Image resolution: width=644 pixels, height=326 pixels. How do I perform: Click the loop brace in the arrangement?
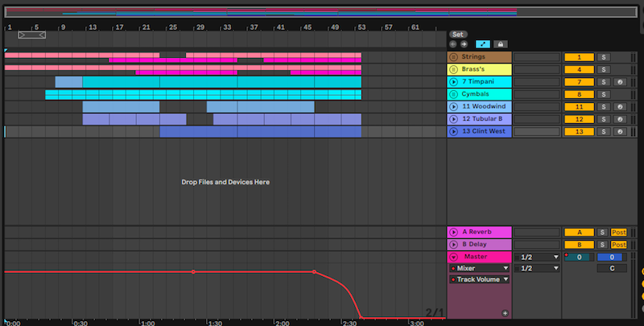(32, 35)
